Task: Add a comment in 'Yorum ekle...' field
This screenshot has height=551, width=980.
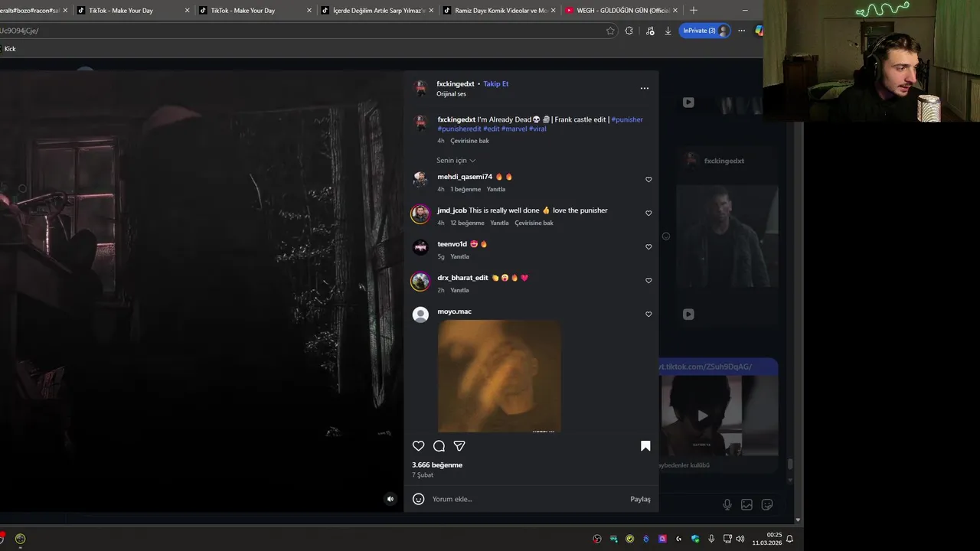Action: [528, 499]
